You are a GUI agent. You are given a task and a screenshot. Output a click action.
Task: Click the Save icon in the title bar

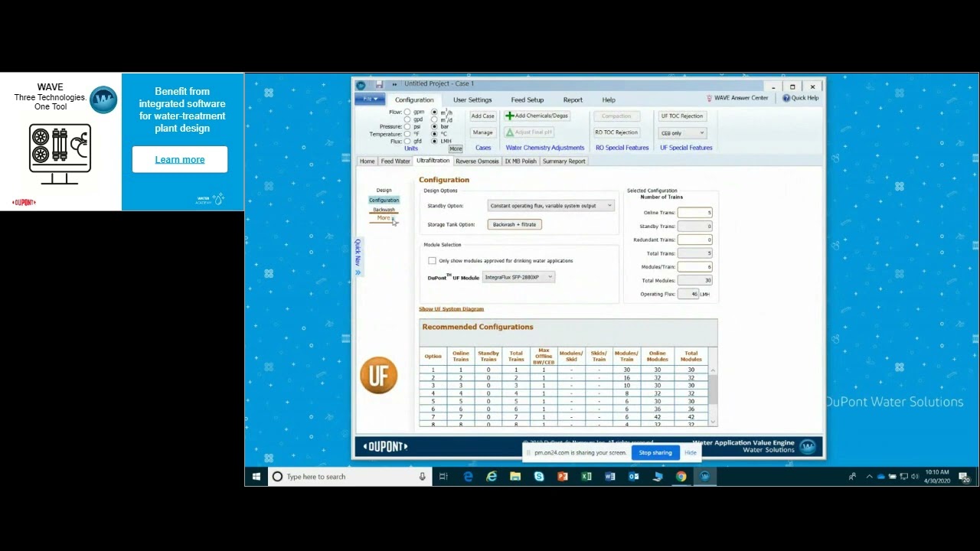pos(379,84)
